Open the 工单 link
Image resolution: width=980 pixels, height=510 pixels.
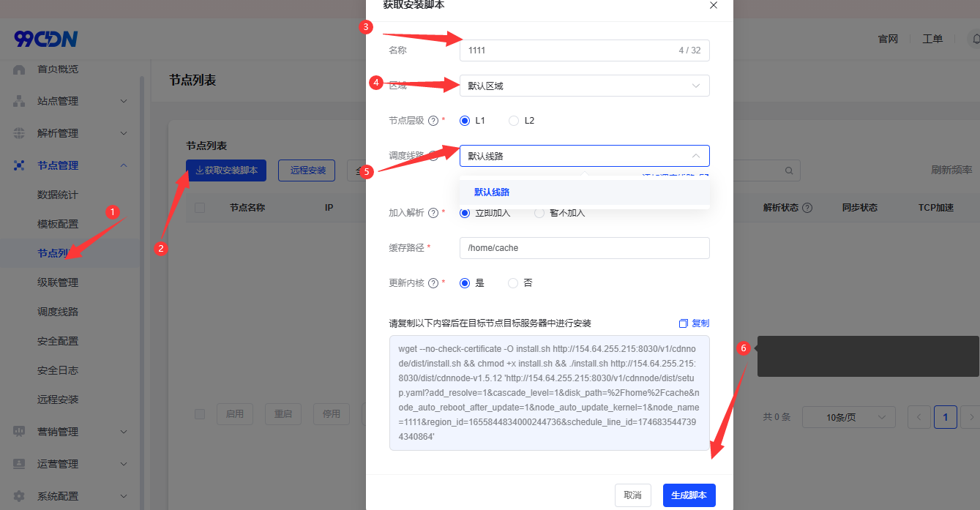[932, 39]
